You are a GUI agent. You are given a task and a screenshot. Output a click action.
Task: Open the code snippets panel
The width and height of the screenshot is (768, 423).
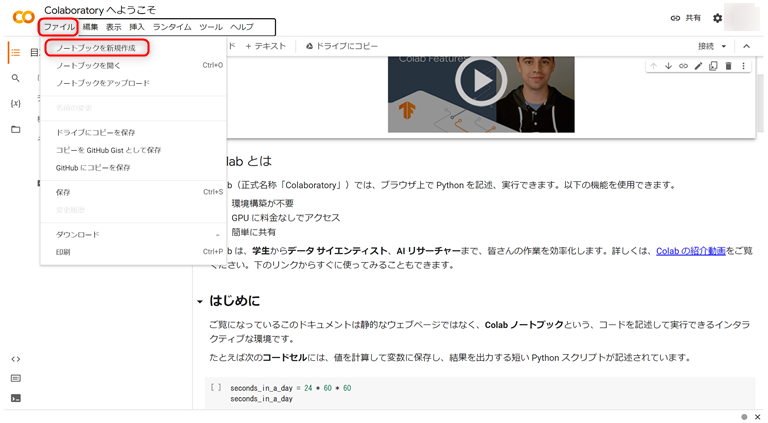click(x=15, y=359)
